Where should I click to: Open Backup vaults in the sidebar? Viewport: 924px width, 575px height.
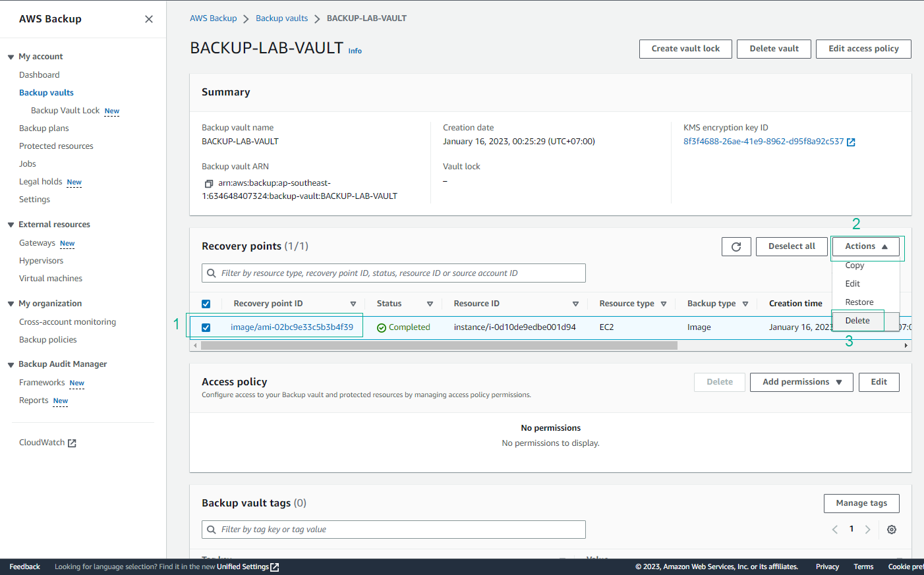46,93
